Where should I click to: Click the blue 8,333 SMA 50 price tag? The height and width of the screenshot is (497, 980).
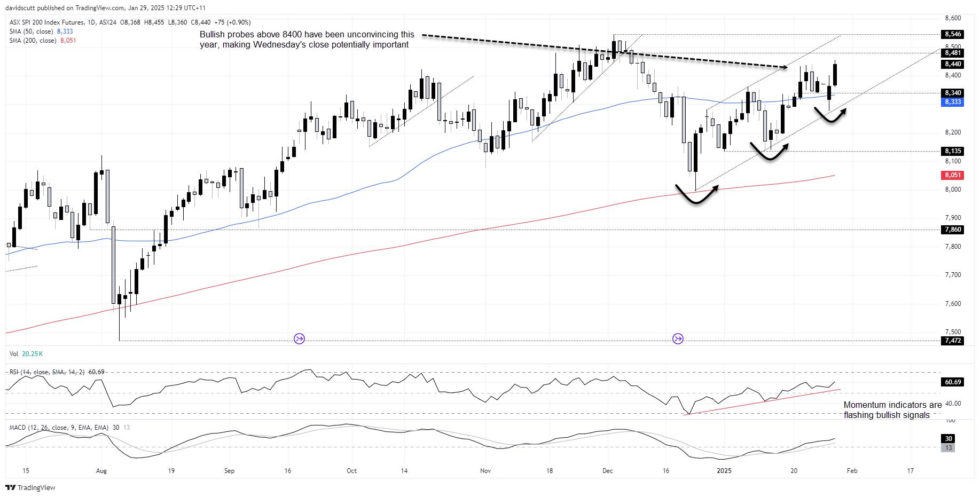click(x=953, y=102)
